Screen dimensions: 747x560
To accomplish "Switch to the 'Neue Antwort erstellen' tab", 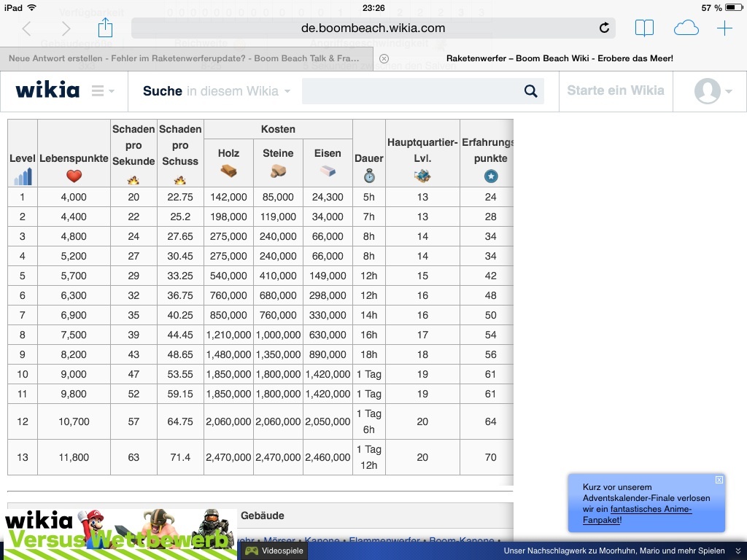I will coord(184,58).
